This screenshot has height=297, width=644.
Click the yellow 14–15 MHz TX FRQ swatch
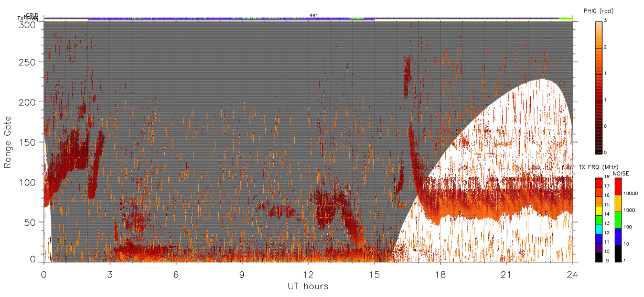[599, 211]
